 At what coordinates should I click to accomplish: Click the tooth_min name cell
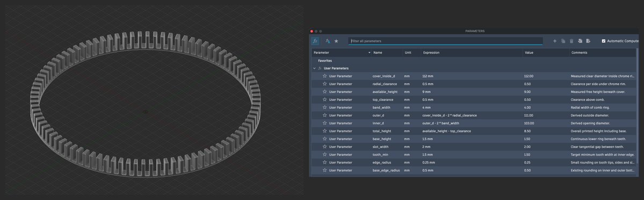tap(380, 154)
